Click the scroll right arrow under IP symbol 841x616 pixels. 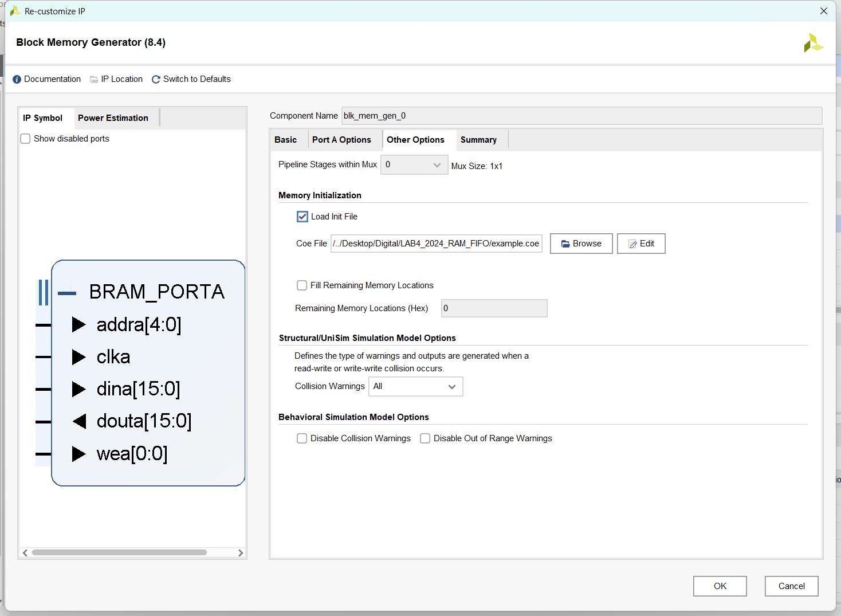(x=241, y=552)
